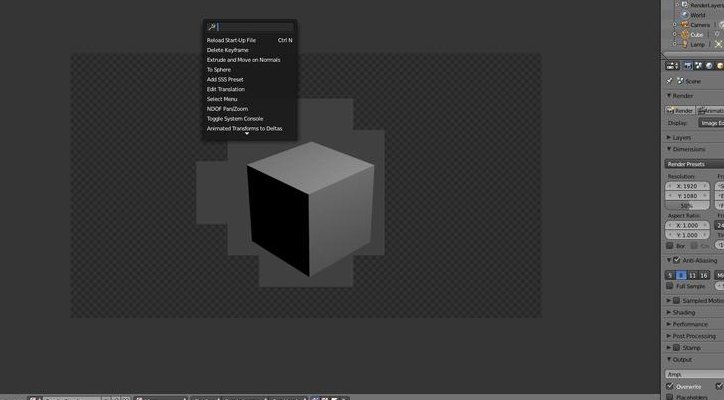
Task: Click the search magnifier icon in popup
Action: [x=211, y=27]
